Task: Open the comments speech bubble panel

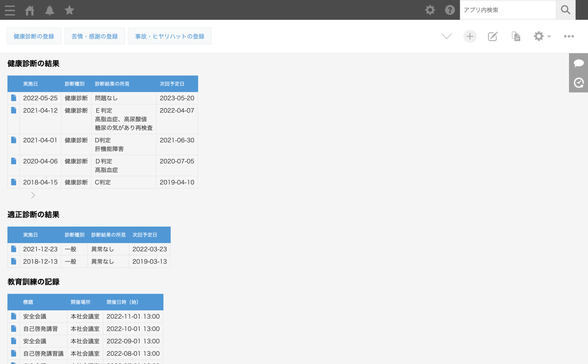Action: 579,63
